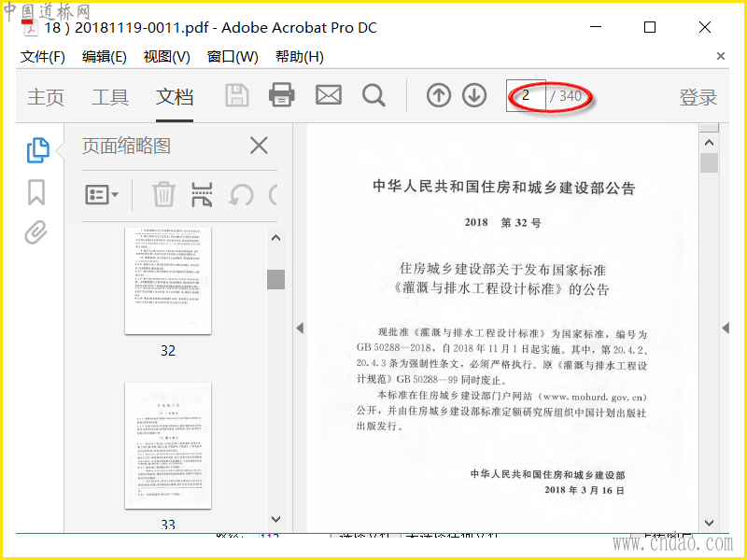Click thumbnail panel scroll up arrow
The image size is (747, 560).
pyautogui.click(x=275, y=238)
